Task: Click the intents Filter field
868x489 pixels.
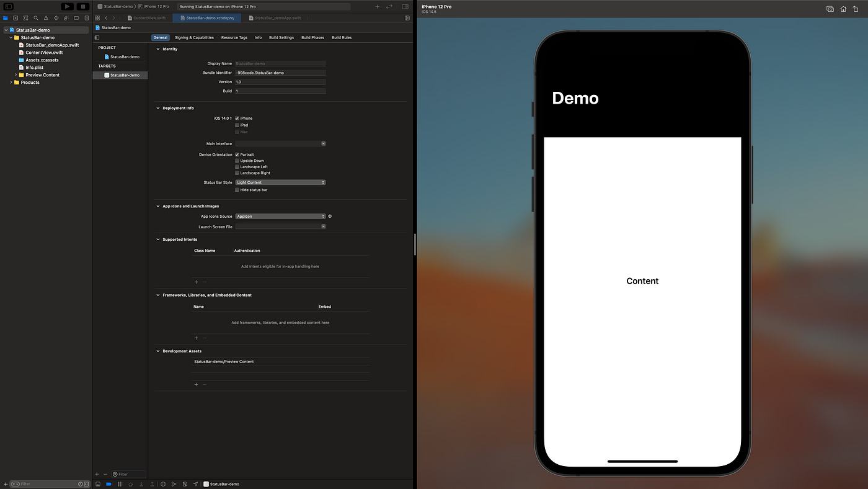Action: [127, 473]
